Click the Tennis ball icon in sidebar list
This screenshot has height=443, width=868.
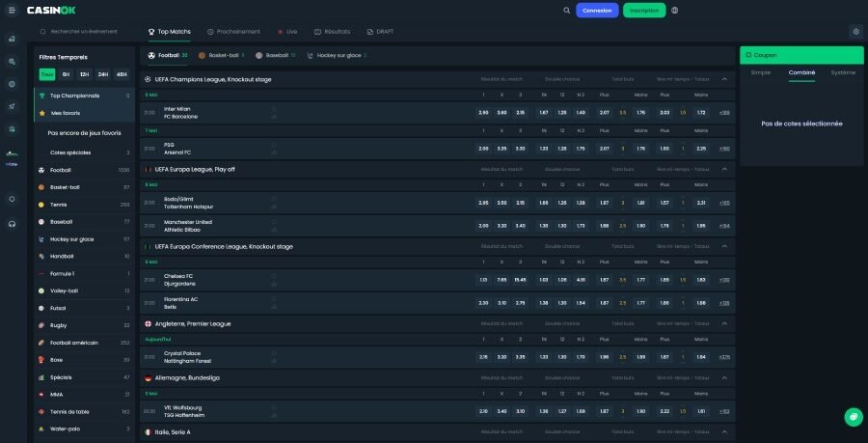[41, 205]
